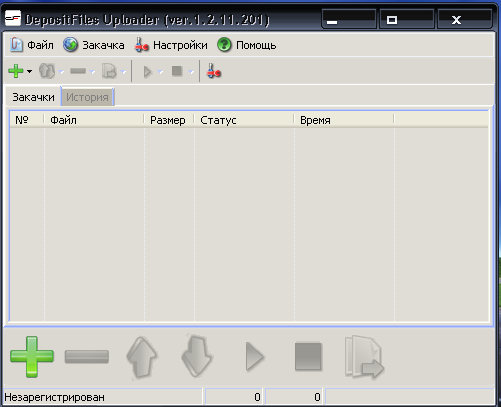Click the large gray minus remove button
Viewport: 501px width, 407px height.
click(87, 357)
